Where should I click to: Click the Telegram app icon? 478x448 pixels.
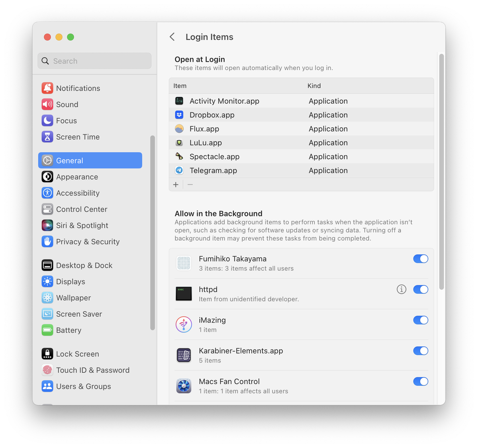pyautogui.click(x=179, y=170)
